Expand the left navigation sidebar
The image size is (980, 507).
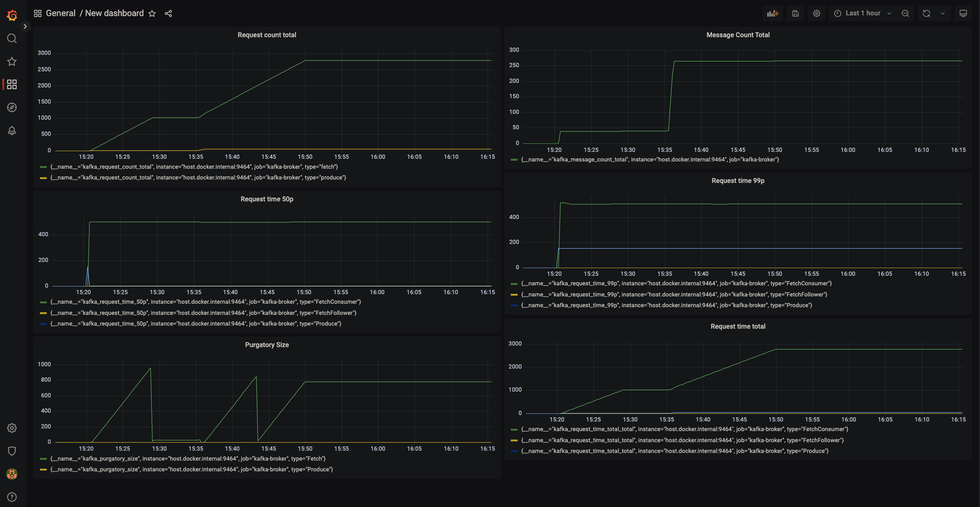pos(25,26)
